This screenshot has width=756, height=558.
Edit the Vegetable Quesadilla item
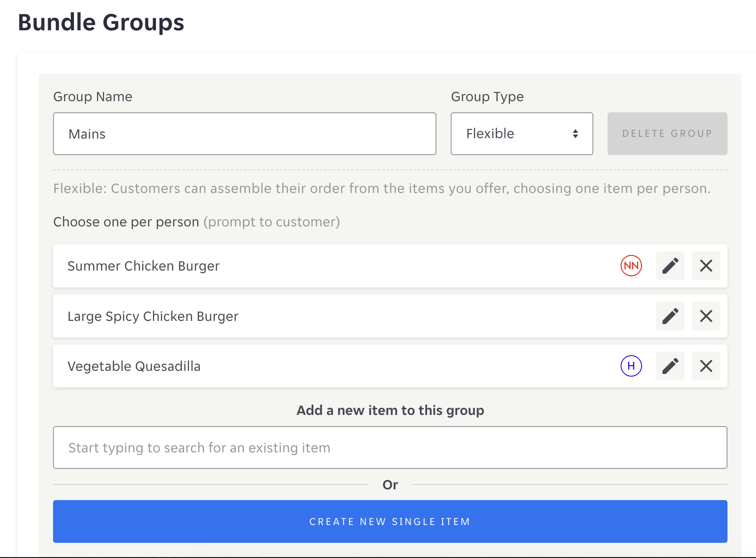(670, 366)
